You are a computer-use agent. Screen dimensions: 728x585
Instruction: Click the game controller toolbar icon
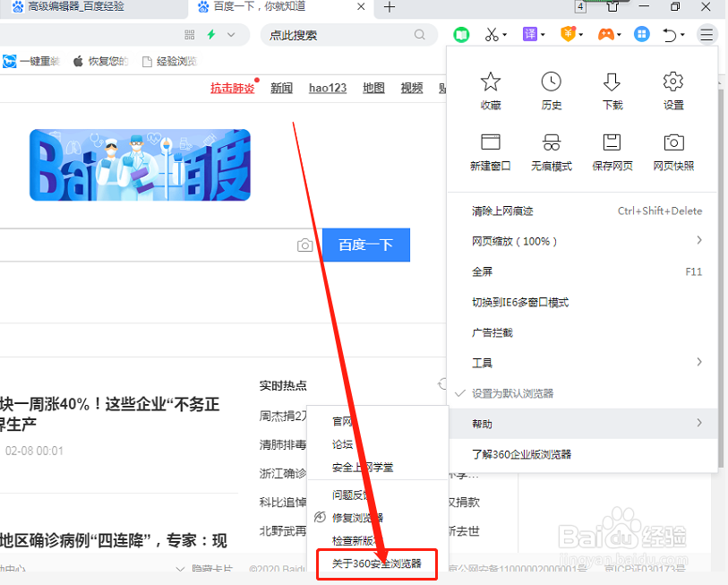pyautogui.click(x=606, y=34)
